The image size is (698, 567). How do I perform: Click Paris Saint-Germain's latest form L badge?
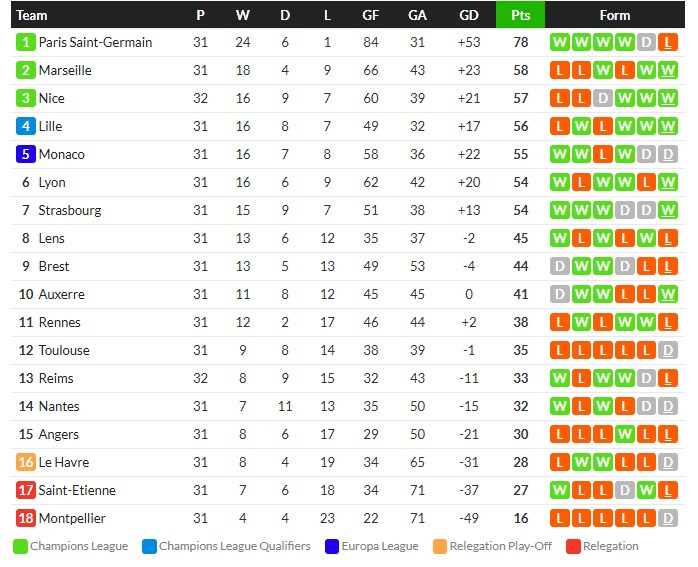click(x=668, y=42)
